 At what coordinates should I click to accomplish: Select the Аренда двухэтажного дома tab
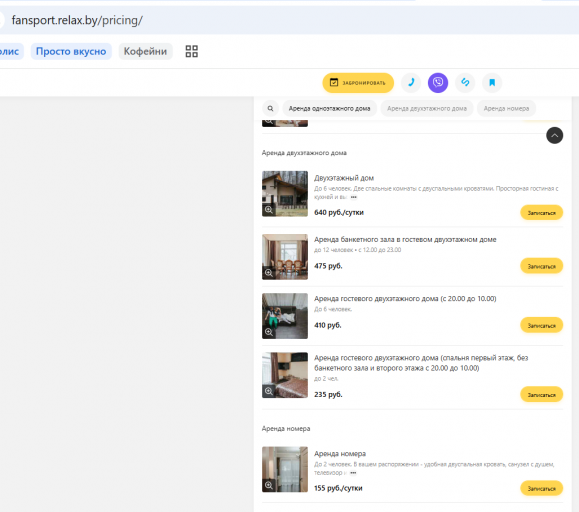[427, 109]
